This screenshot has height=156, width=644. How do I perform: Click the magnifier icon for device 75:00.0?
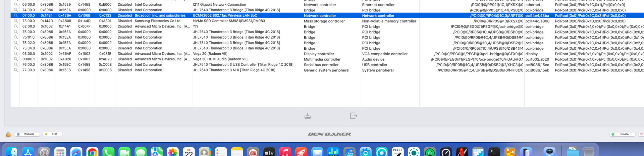16,32
